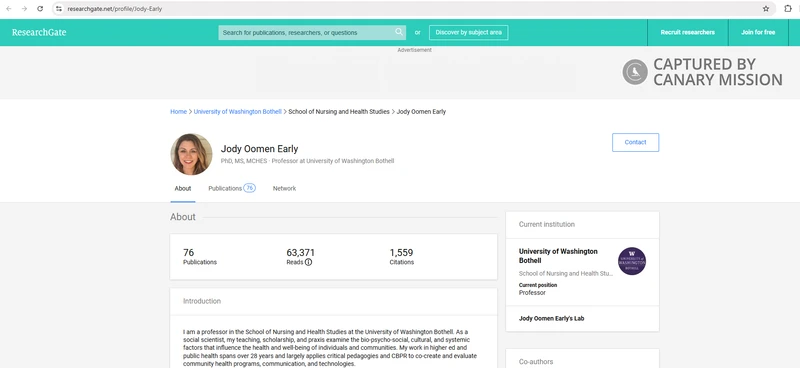
Task: Click the 63,371 Reads stat
Action: click(x=301, y=257)
